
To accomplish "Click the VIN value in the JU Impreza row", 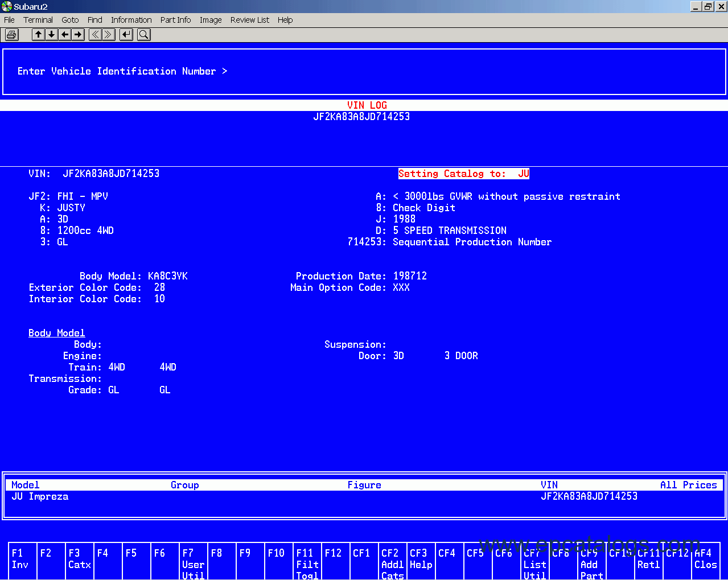I will (589, 497).
